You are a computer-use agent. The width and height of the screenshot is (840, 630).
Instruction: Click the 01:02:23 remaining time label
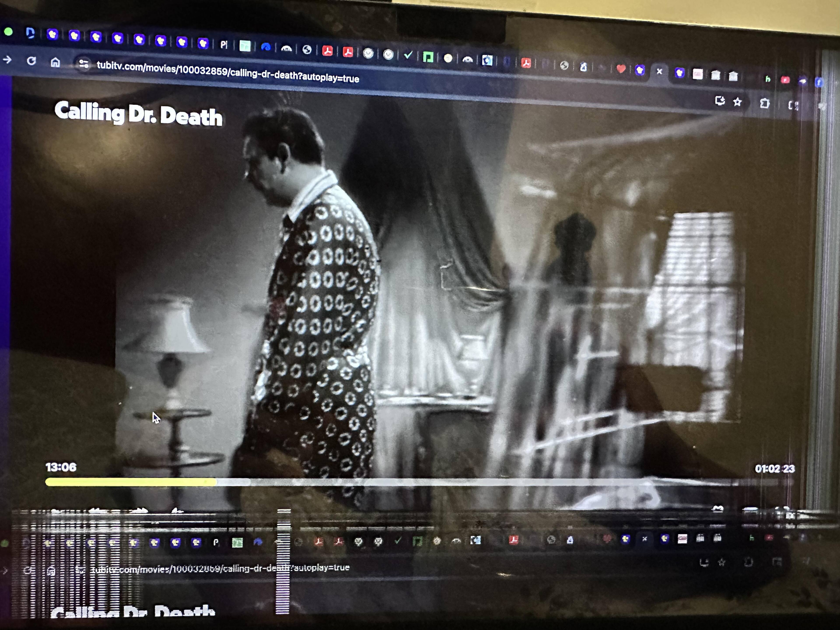[774, 469]
